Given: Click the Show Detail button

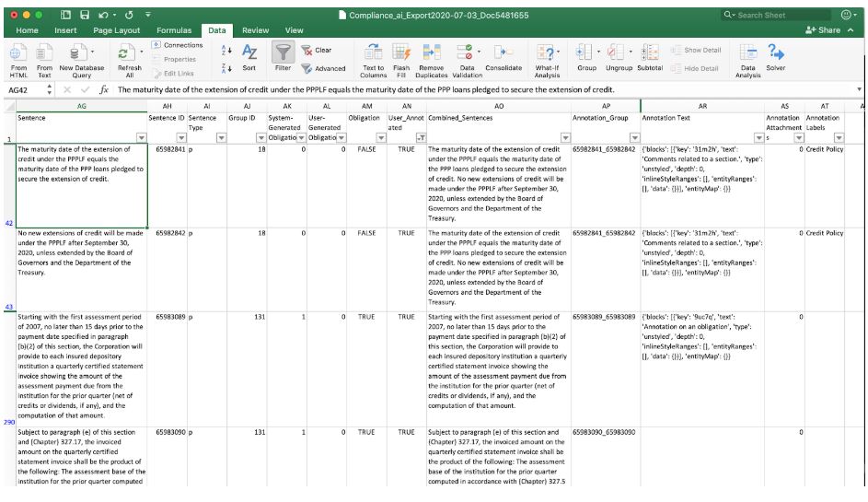Looking at the screenshot, I should 697,51.
